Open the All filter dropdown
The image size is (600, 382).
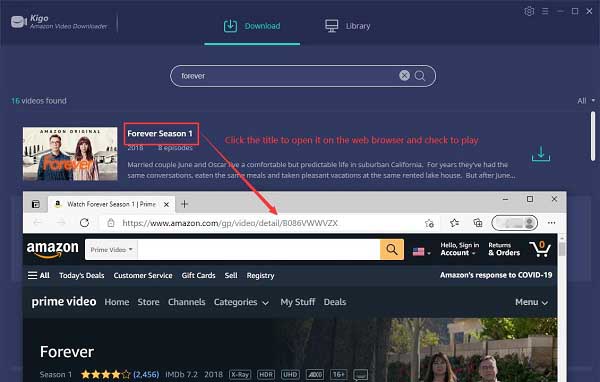click(586, 101)
